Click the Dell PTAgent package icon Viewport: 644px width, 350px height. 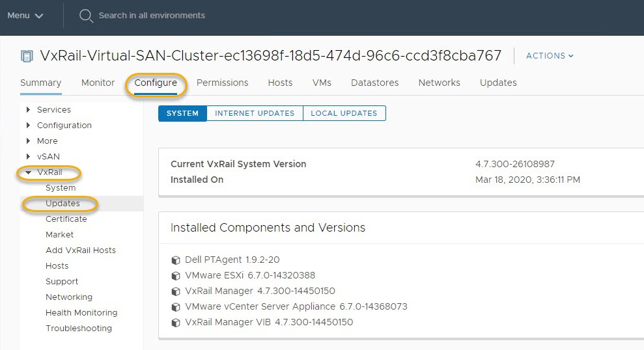coord(175,260)
